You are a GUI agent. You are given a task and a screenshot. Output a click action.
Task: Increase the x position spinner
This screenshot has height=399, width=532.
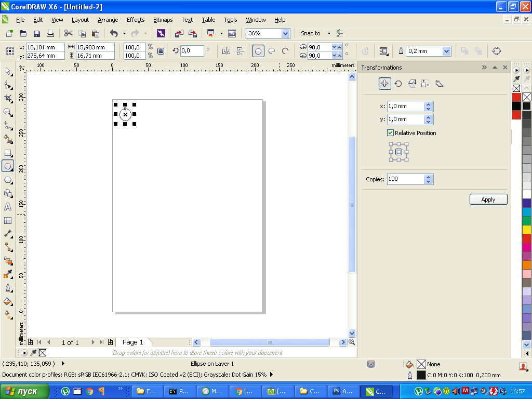428,104
